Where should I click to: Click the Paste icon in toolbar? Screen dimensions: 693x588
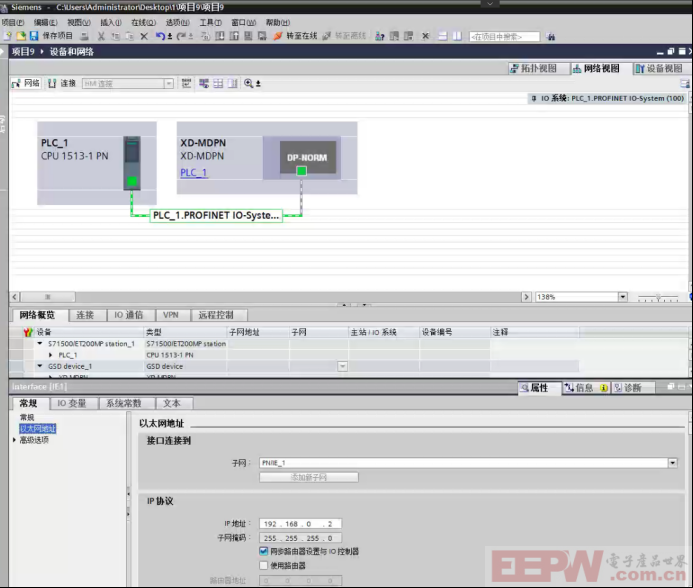click(x=129, y=36)
